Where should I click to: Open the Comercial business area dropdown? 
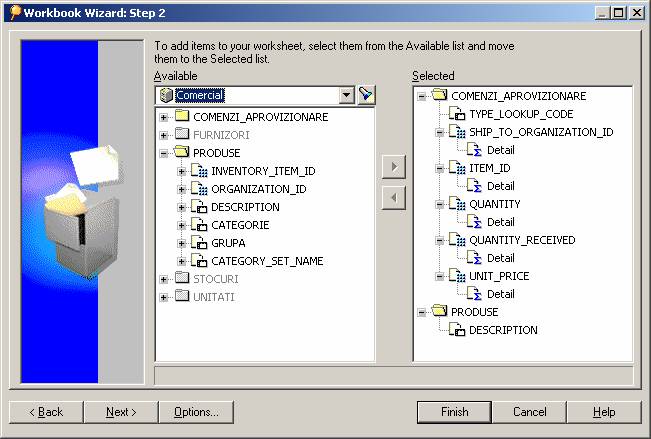[x=347, y=95]
